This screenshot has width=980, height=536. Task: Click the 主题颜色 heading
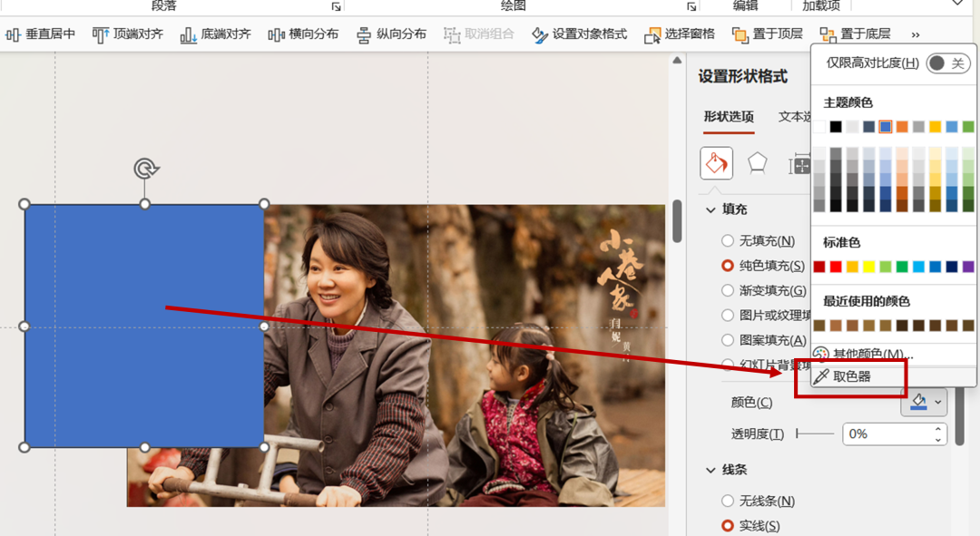tap(848, 102)
